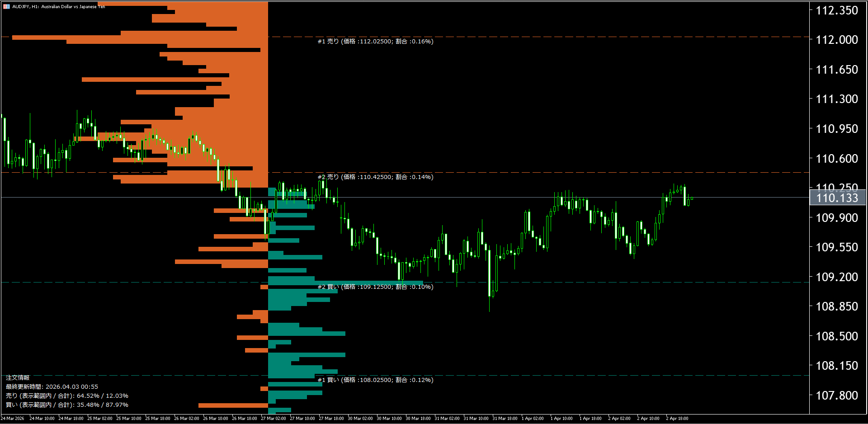Click the 109.200 price scale label
Viewport: 868px width, 424px height.
pyautogui.click(x=837, y=277)
